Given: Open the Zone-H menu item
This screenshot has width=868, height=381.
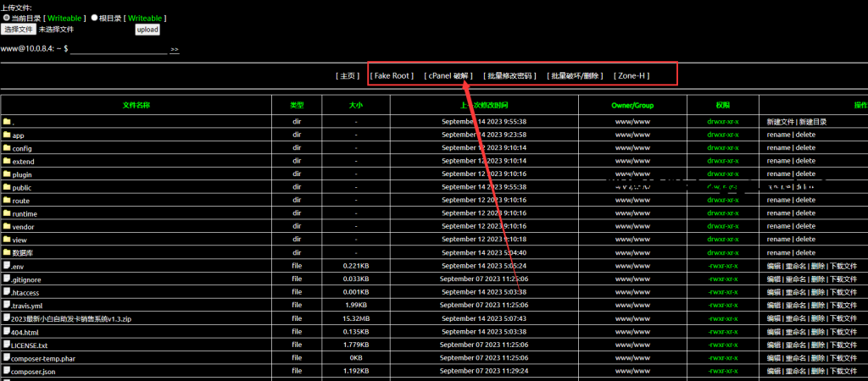Looking at the screenshot, I should click(x=632, y=75).
